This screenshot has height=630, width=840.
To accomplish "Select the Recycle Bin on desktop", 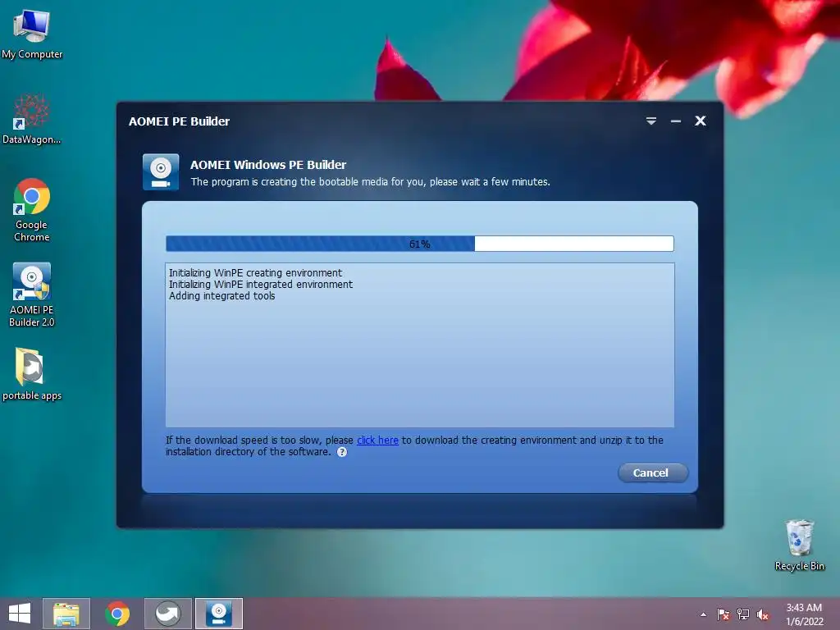I will tap(799, 545).
